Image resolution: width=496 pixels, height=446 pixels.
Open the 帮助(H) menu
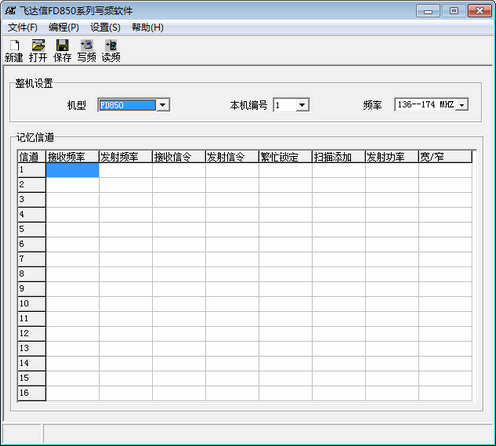pos(147,28)
